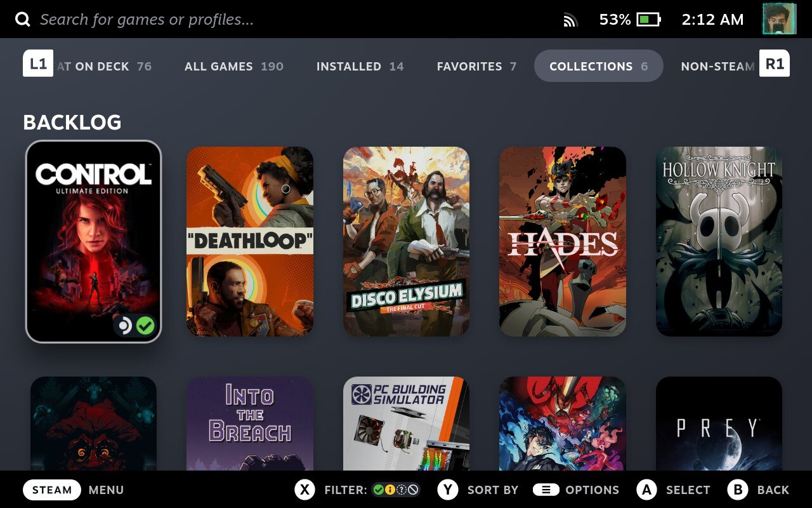812x508 pixels.
Task: Focus the search games or profiles field
Action: click(147, 20)
